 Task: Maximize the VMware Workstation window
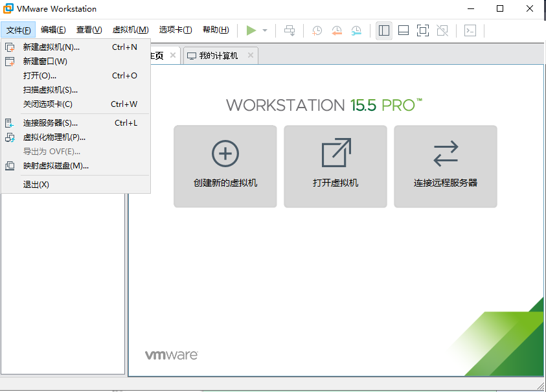500,8
